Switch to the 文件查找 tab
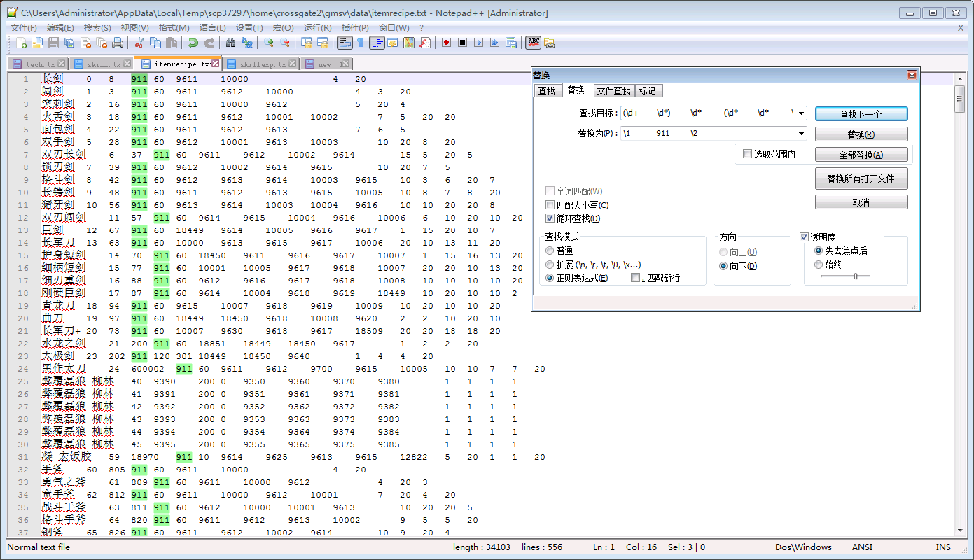Viewport: 974px width, 560px height. pos(613,91)
